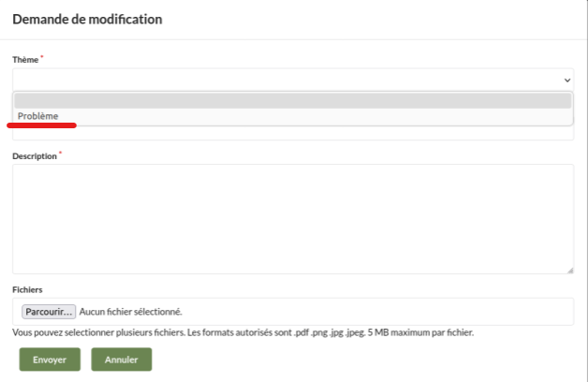Click the 'Demande de modification' heading
This screenshot has height=382, width=588.
87,19
